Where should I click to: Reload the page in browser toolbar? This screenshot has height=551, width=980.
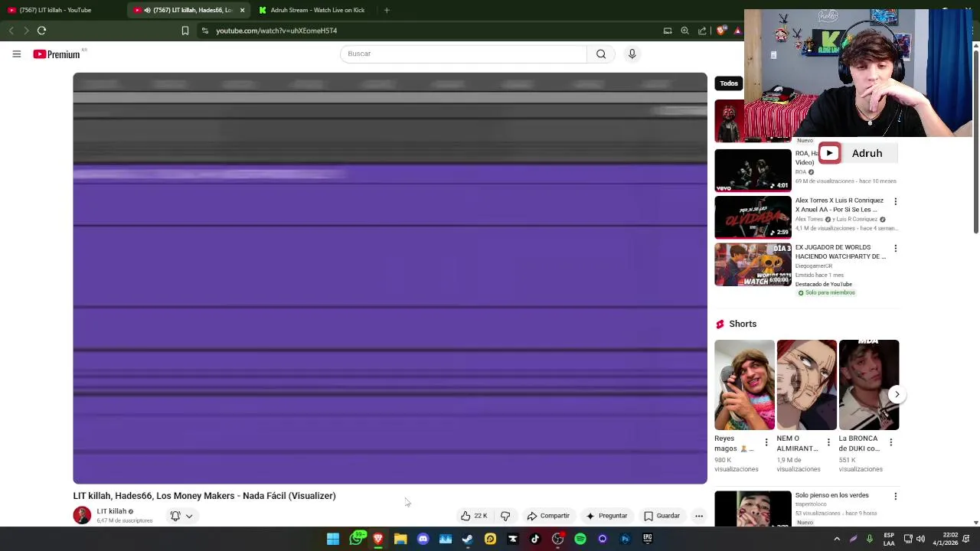[41, 31]
